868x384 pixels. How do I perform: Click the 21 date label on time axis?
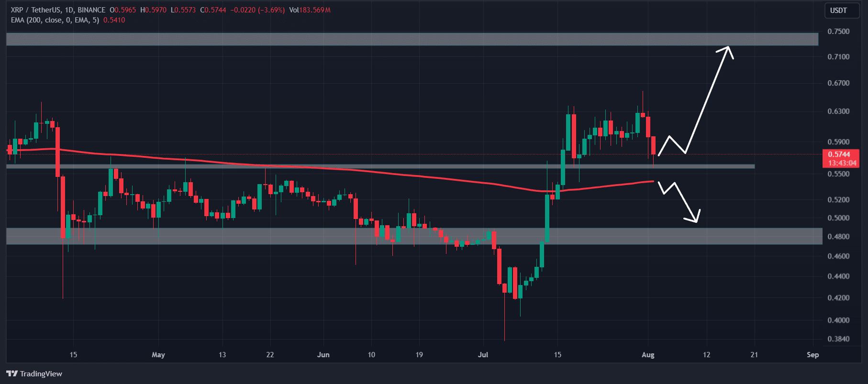tap(754, 355)
